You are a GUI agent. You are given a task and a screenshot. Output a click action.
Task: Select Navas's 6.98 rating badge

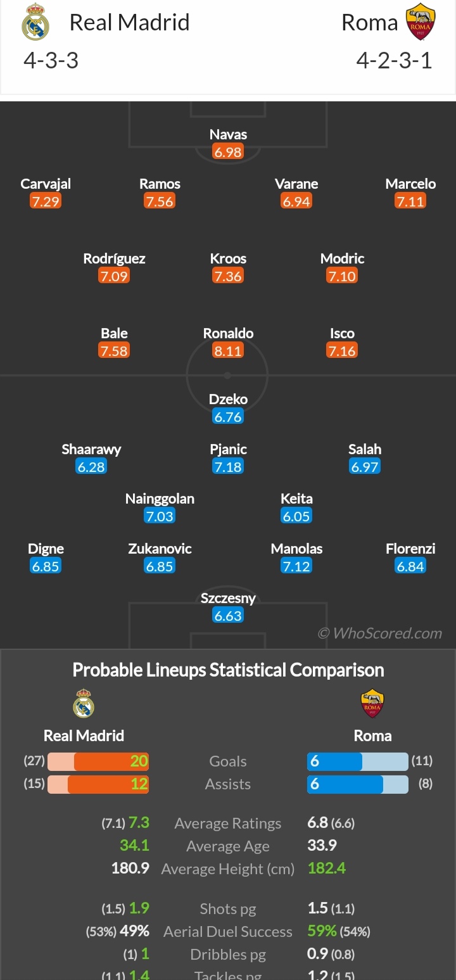(x=228, y=151)
